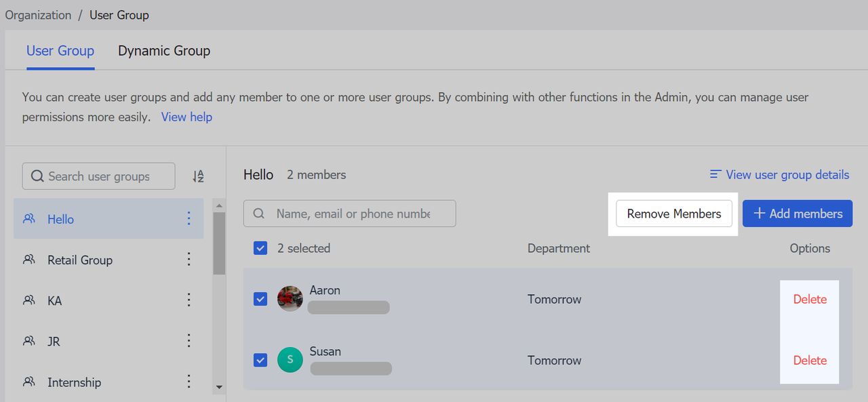Click the A-Z sort icon for groups
868x402 pixels.
[198, 176]
